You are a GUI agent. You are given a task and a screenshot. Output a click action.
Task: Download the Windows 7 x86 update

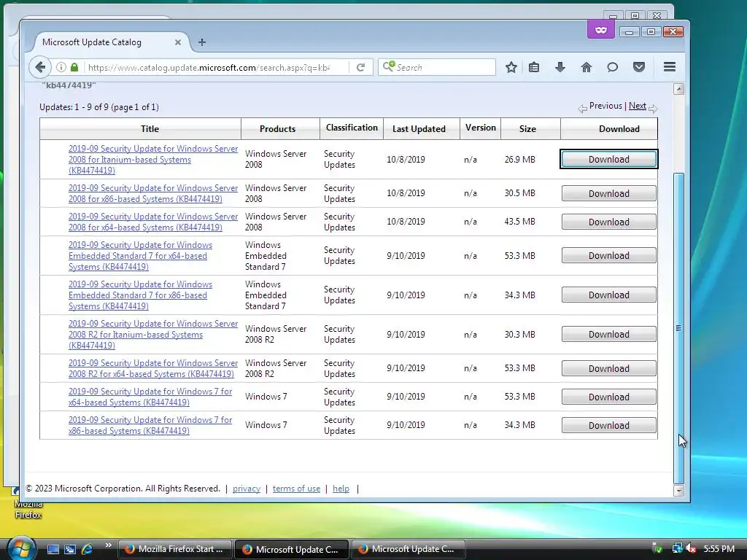(x=609, y=425)
